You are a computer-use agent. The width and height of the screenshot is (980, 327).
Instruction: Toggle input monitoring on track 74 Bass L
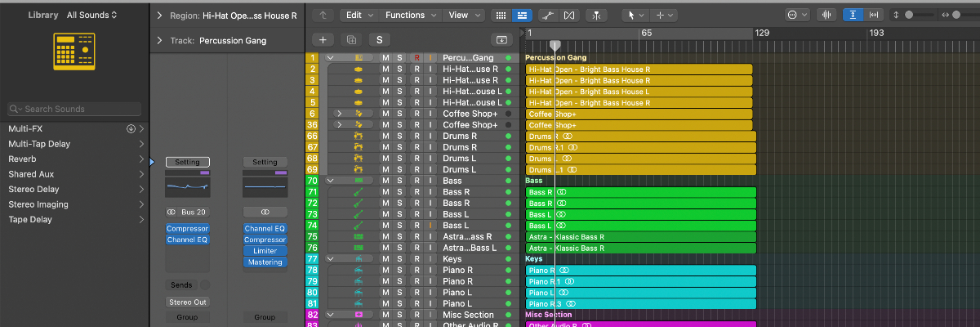(x=430, y=225)
